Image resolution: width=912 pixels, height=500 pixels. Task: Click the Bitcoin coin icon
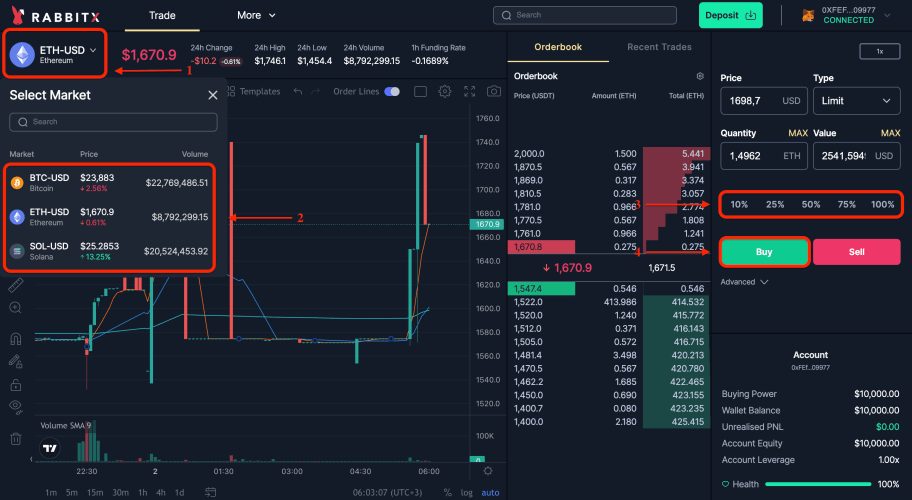[17, 183]
